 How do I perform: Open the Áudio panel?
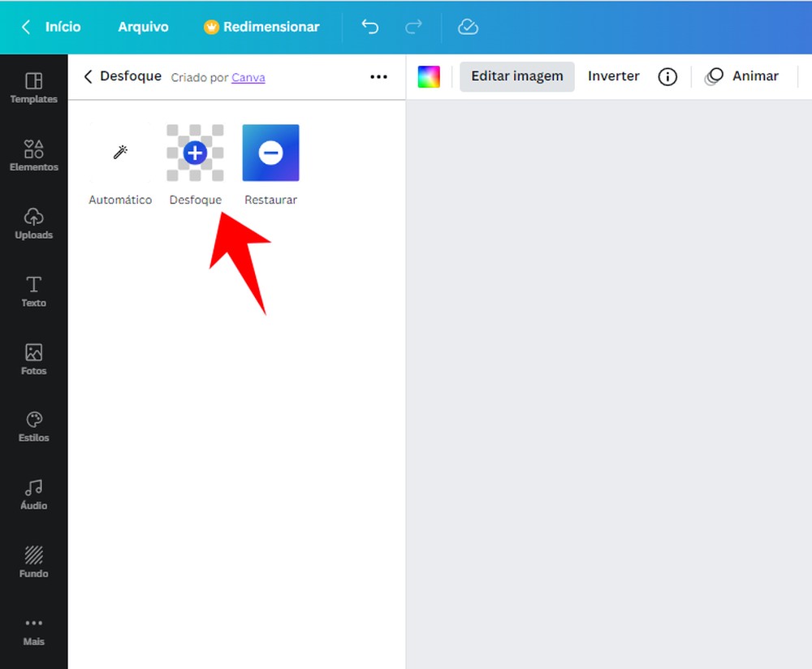33,493
